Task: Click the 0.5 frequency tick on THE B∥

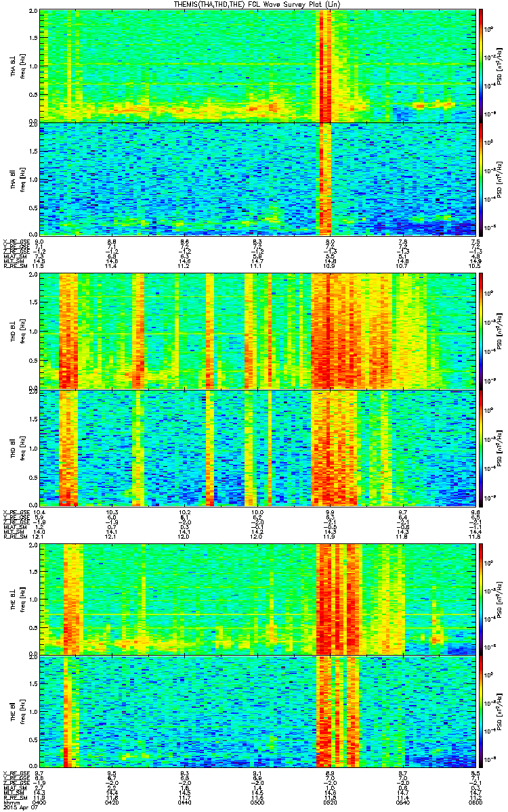Action: pos(33,740)
